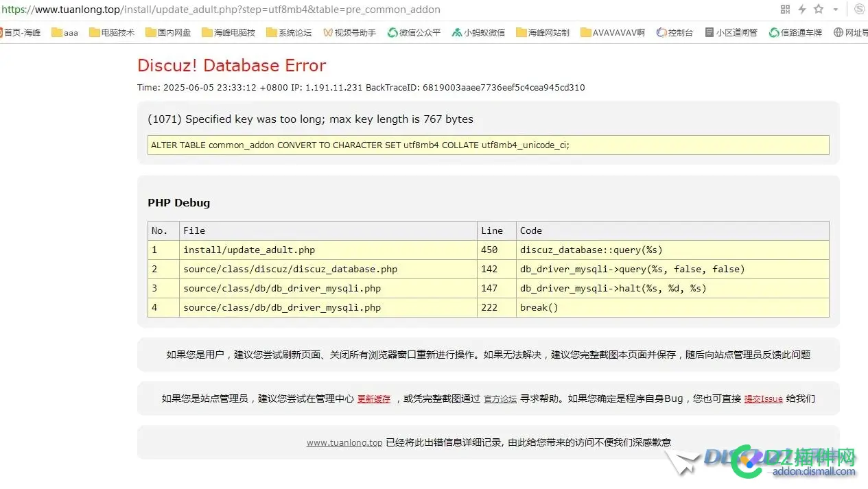The width and height of the screenshot is (868, 489).
Task: Open the 小蚂蚁微信 bookmark
Action: 478,32
